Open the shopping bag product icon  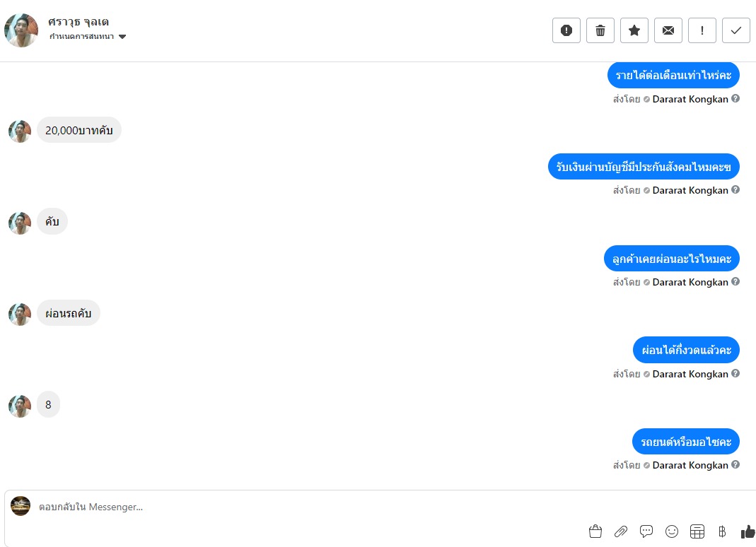click(595, 531)
